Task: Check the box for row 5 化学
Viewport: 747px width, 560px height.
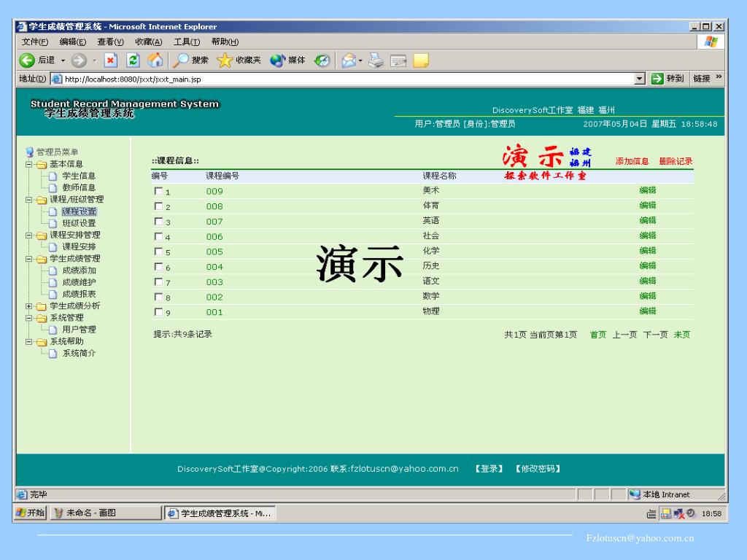Action: pyautogui.click(x=158, y=252)
